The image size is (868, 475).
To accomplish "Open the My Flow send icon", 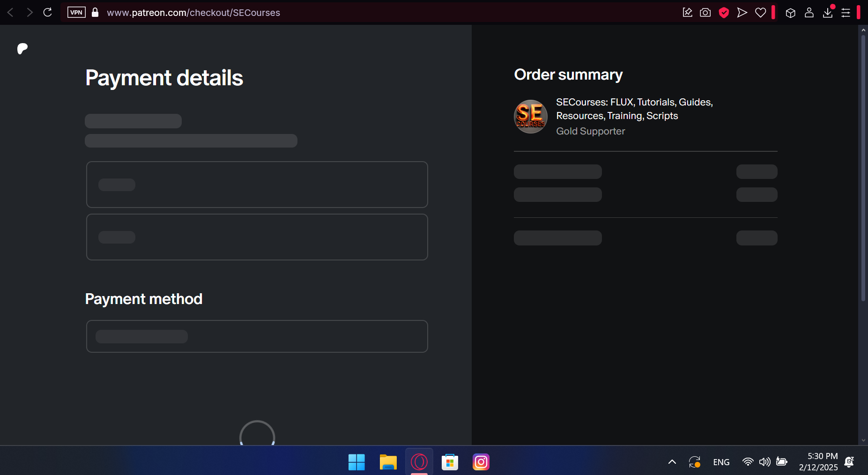I will point(742,13).
